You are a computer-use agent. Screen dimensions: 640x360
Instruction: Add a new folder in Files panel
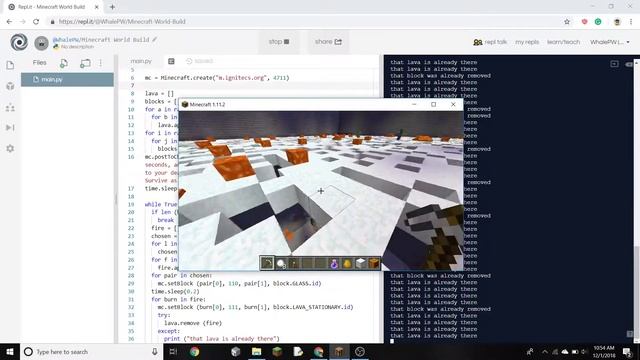tap(85, 63)
